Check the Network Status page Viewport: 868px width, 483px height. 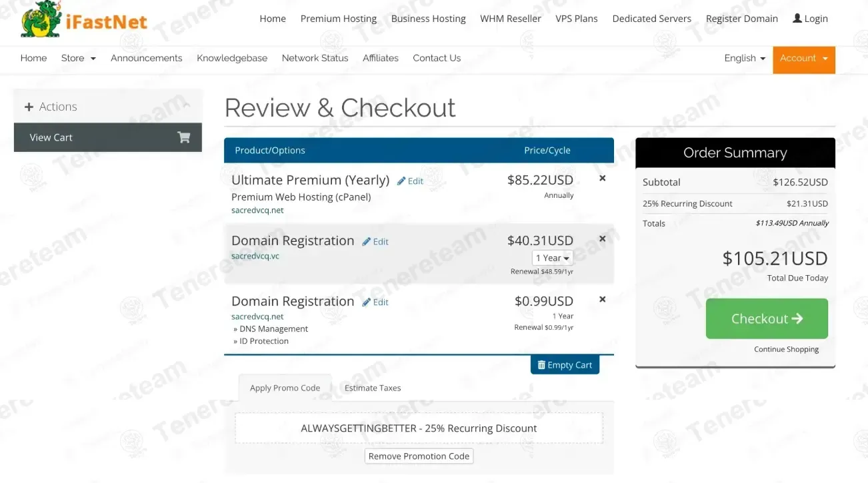tap(315, 58)
